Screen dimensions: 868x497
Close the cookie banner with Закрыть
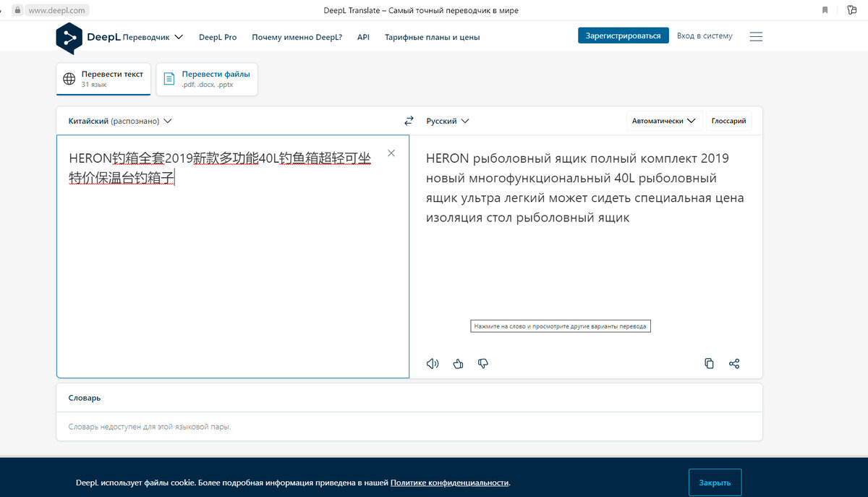(715, 483)
